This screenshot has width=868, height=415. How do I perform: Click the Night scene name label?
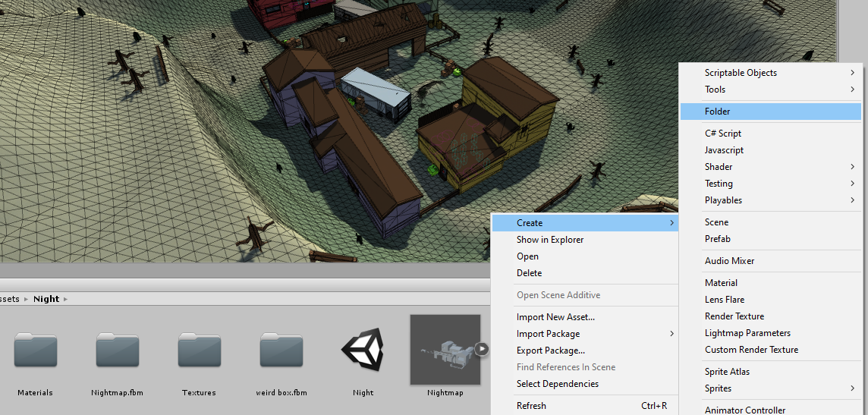pos(363,393)
